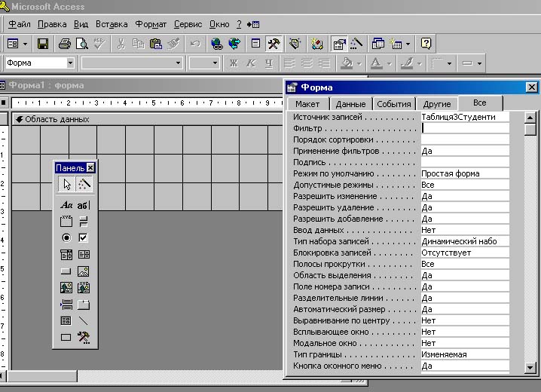Click the Format Painter brush icon
This screenshot has height=392, width=541.
(x=173, y=44)
